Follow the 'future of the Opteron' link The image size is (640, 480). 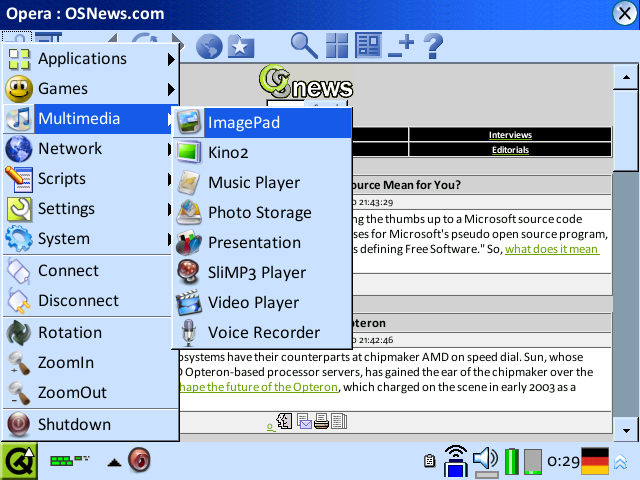point(259,387)
